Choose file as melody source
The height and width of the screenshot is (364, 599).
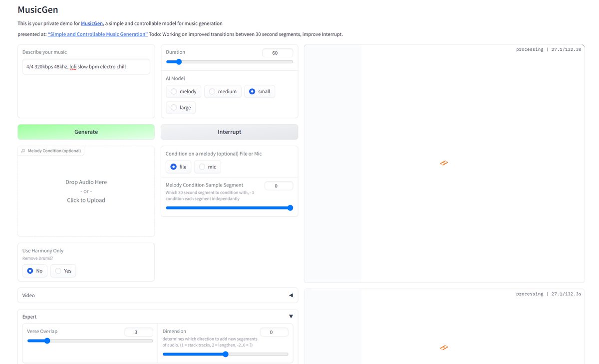coord(178,167)
